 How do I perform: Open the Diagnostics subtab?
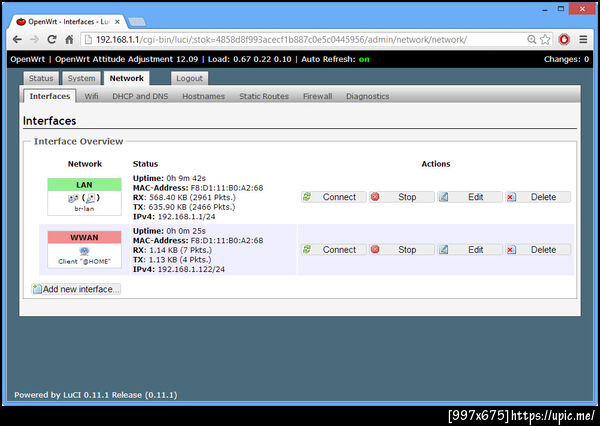pos(367,96)
